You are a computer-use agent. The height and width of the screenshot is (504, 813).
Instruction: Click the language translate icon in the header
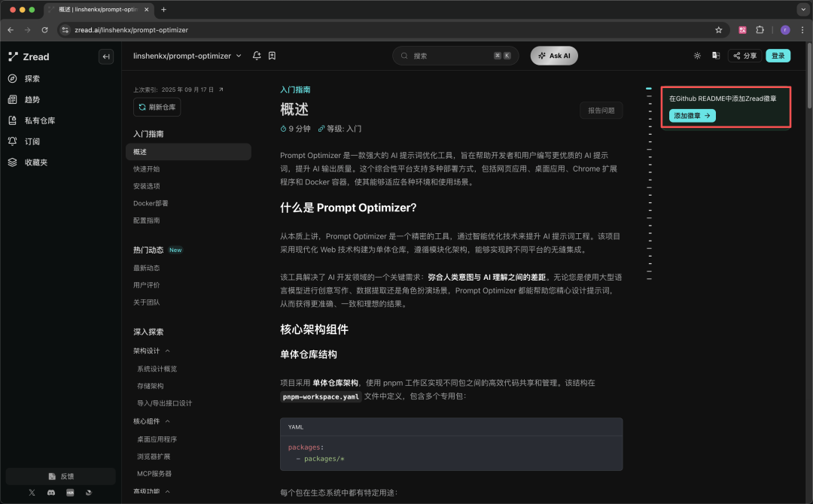716,56
